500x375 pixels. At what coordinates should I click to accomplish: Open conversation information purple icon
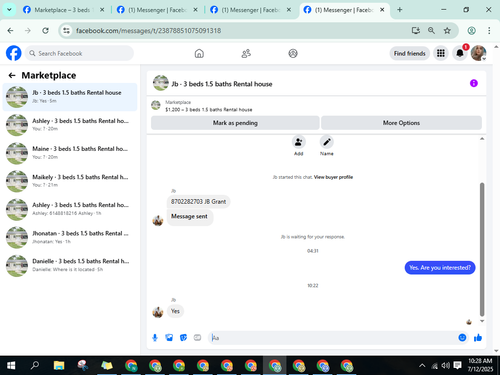474,83
